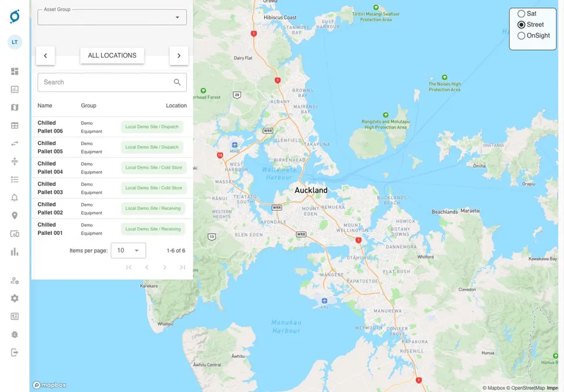The height and width of the screenshot is (392, 564).
Task: Select the OnSight map style radio
Action: click(x=521, y=36)
